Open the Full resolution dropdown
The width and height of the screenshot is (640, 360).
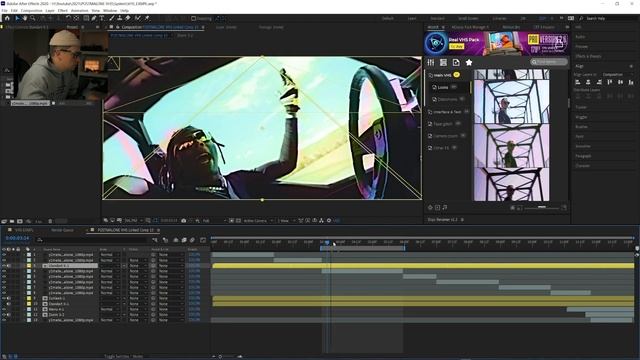(214, 220)
